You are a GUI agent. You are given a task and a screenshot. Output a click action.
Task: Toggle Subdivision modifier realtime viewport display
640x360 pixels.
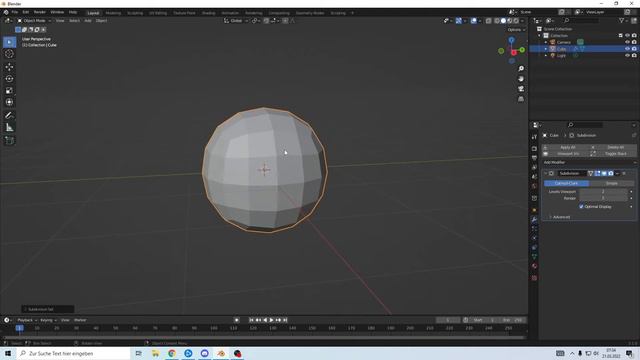pos(604,173)
